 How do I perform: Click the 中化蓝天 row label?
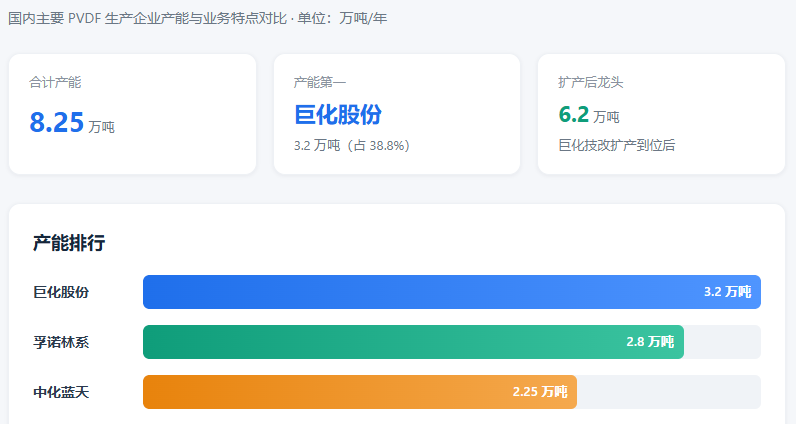point(61,392)
